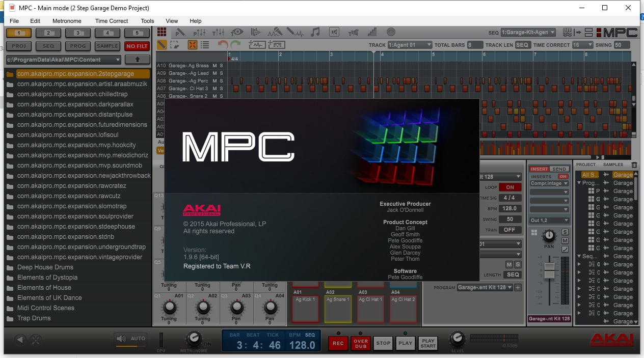
Task: Open Track Mixer mode icon
Action: 218,32
